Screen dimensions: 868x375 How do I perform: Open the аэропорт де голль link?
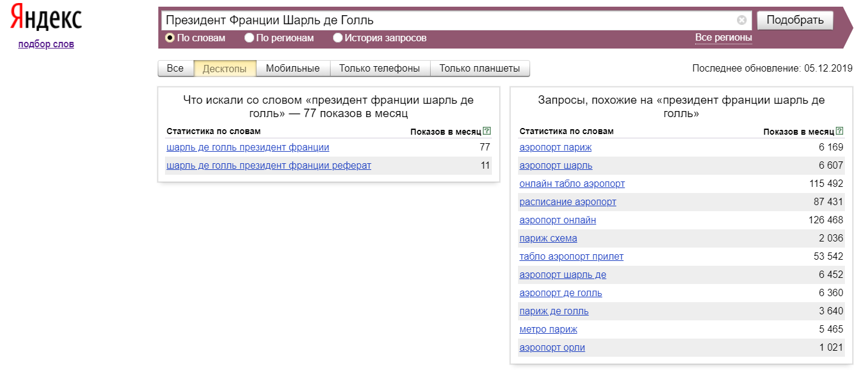561,292
